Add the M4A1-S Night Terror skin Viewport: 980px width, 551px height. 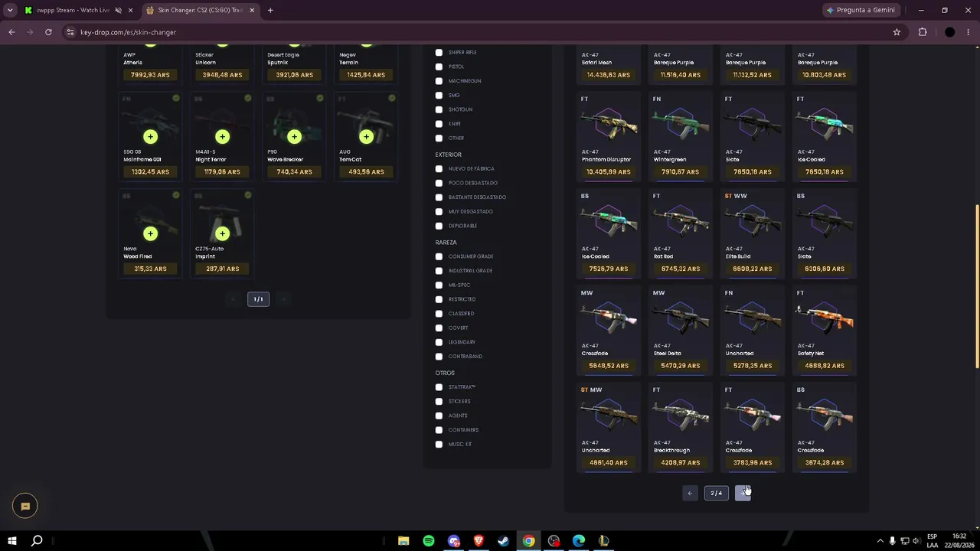tap(222, 137)
